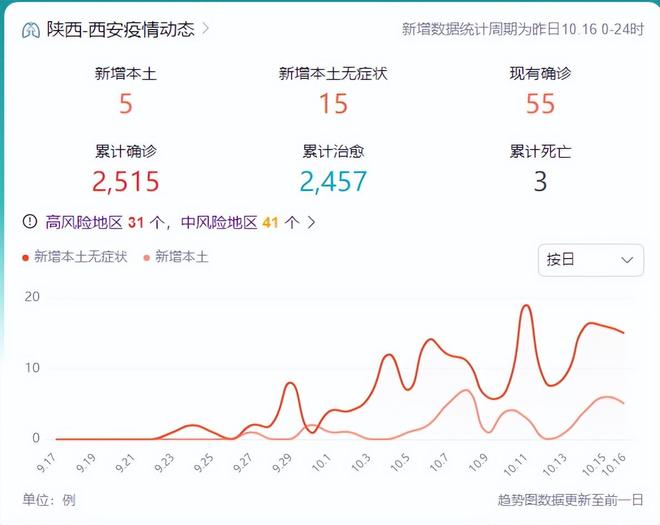The image size is (660, 525).
Task: Click the light pink 新增本土 legend dot
Action: coord(147,258)
